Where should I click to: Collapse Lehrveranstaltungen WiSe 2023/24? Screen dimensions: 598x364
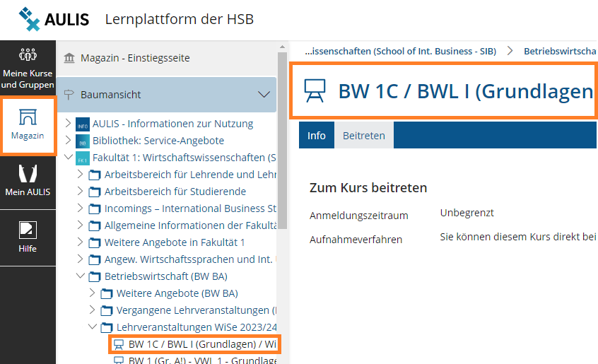tap(92, 327)
